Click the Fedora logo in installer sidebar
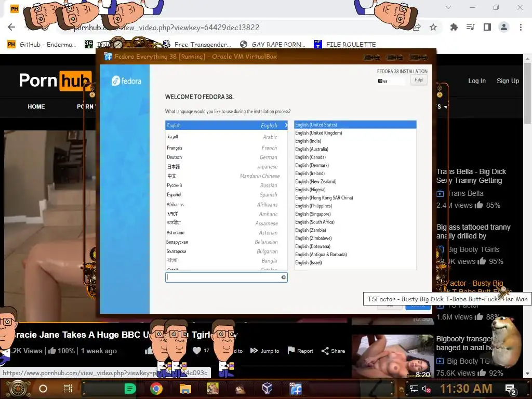Screen dimensions: 532x399 pyautogui.click(x=126, y=81)
